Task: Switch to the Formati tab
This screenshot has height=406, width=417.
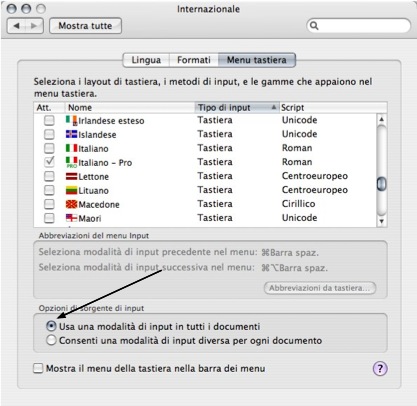Action: pyautogui.click(x=194, y=60)
